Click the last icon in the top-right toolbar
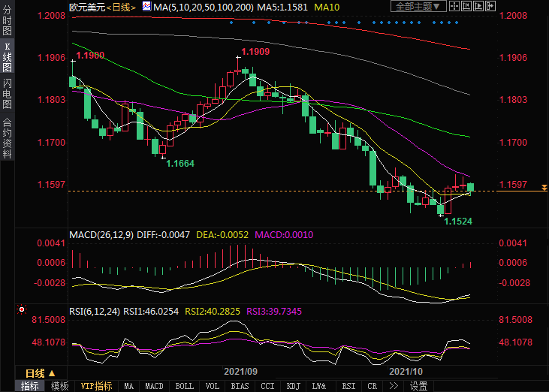 point(493,7)
